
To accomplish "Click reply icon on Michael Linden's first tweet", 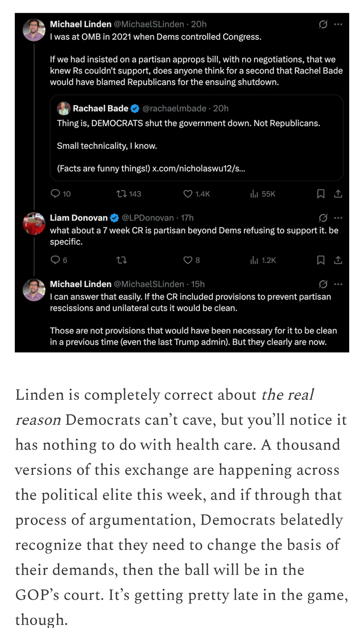I will (55, 193).
